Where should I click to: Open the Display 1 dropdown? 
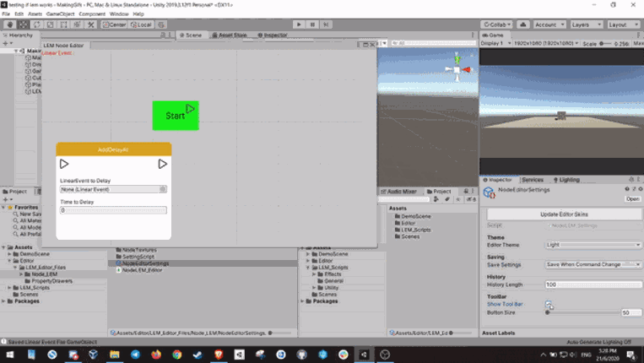[x=495, y=43]
